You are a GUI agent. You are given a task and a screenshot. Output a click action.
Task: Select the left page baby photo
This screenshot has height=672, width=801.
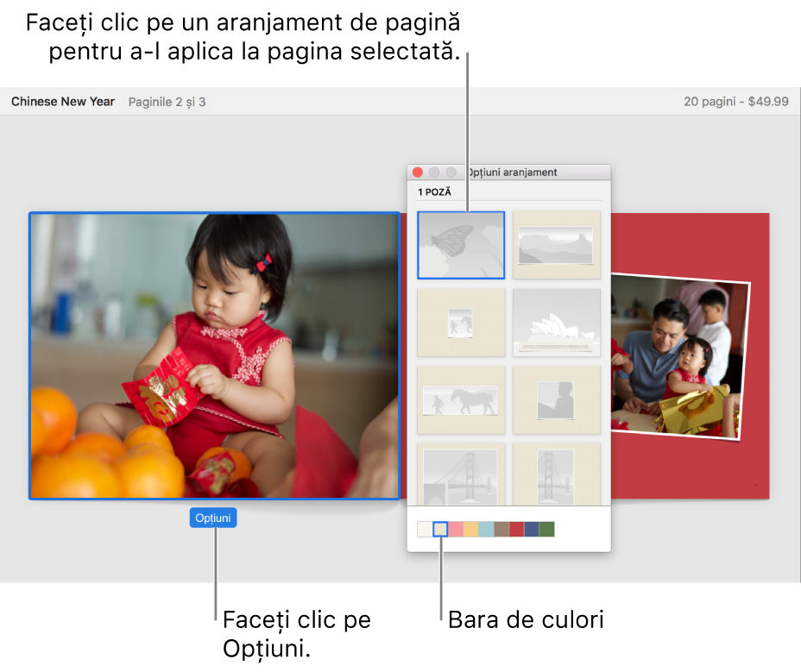coord(215,355)
